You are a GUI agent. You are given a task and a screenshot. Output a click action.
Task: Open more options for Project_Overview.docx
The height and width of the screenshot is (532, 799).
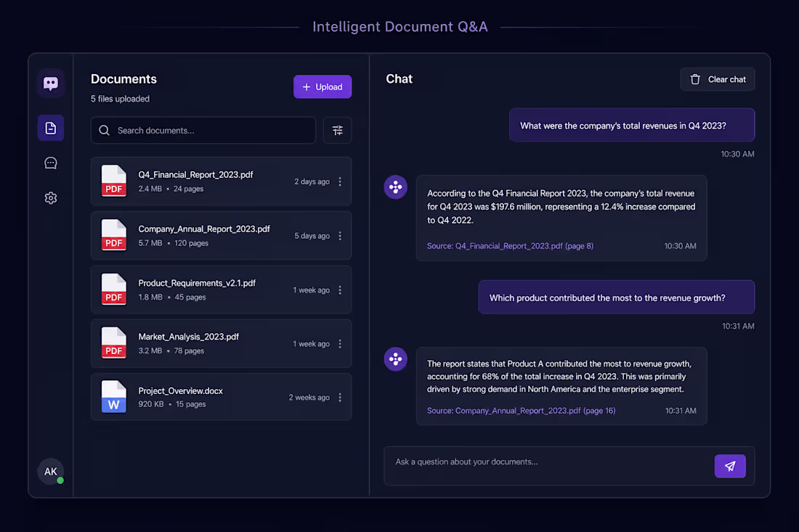pos(340,397)
